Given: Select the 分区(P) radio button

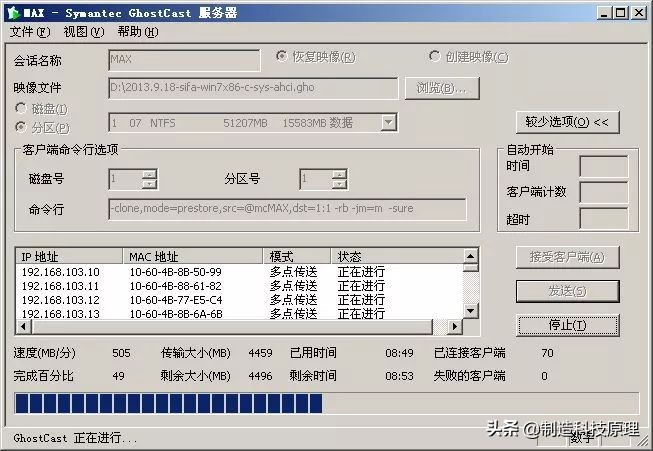Looking at the screenshot, I should click(21, 127).
